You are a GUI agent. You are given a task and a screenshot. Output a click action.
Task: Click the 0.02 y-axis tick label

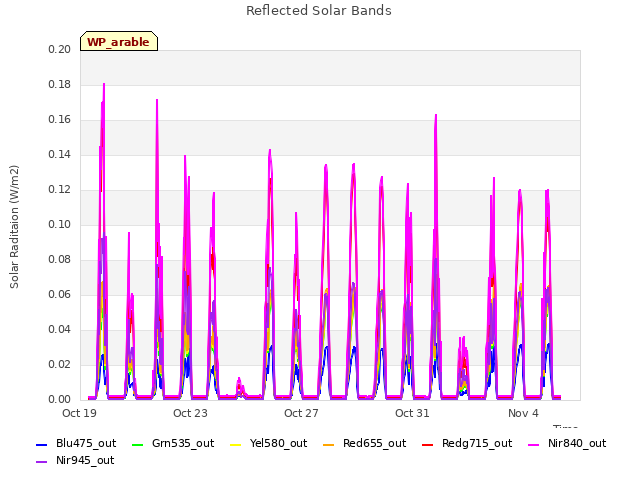59,364
